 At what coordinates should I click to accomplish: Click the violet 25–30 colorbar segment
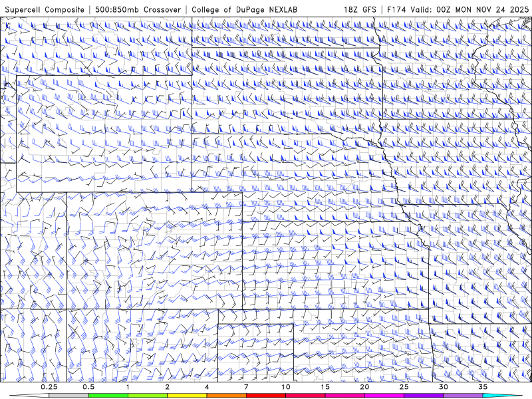point(424,396)
